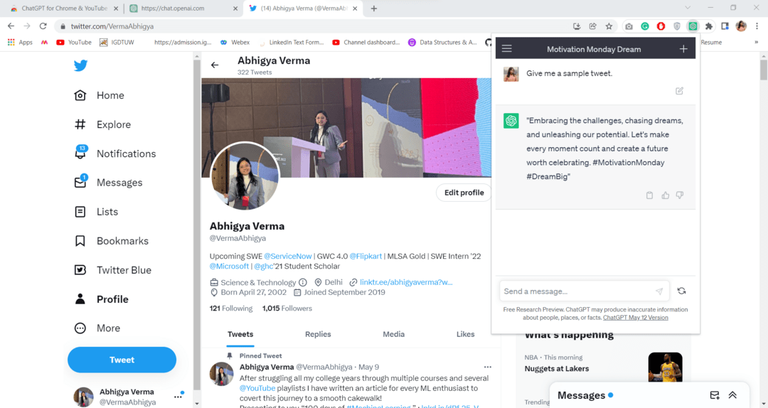Screen dimensions: 768x408
Task: Open the Nuggets at Lakers trend
Action: [x=557, y=368]
